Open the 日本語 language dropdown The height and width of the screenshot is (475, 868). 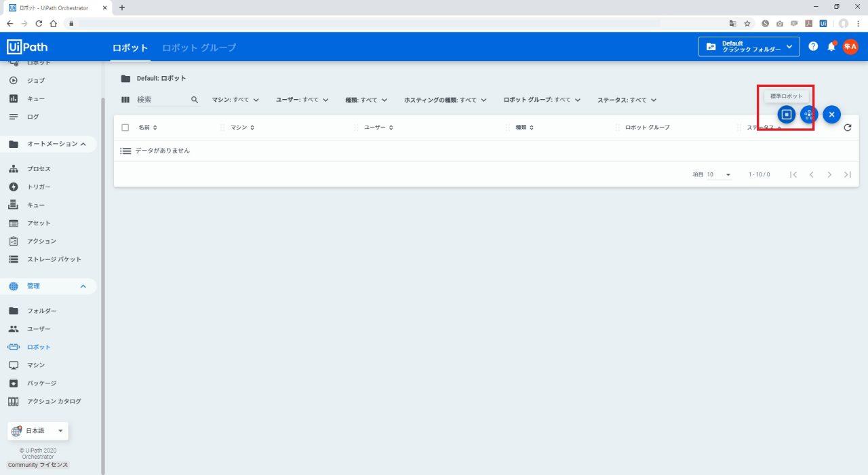(x=38, y=431)
